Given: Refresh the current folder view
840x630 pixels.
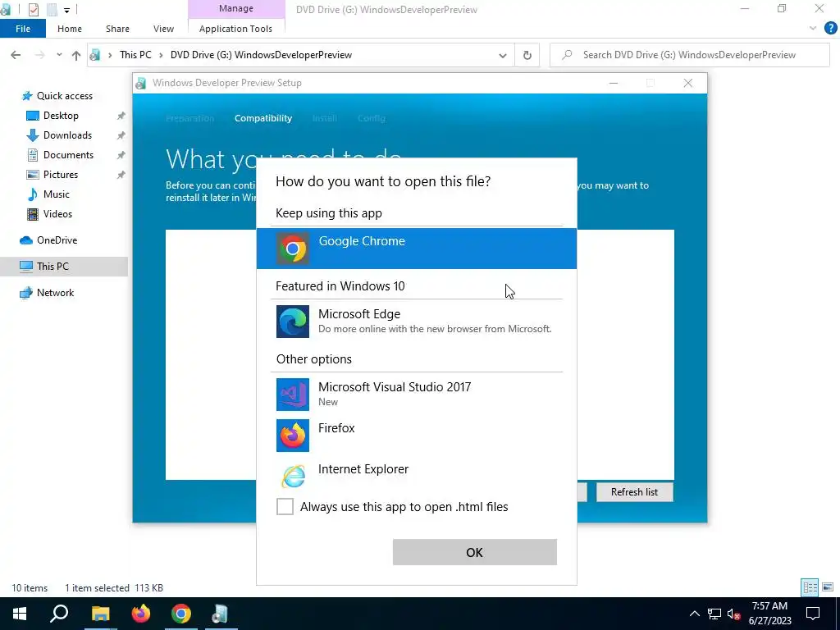Looking at the screenshot, I should (x=527, y=55).
